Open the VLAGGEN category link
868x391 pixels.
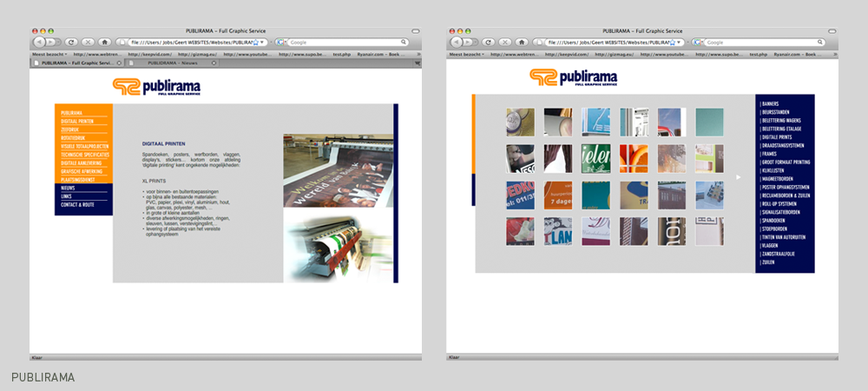(769, 245)
